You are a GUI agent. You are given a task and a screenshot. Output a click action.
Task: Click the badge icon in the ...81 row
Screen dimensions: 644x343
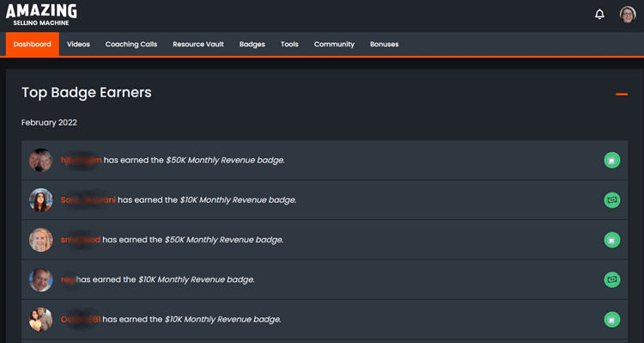point(612,320)
